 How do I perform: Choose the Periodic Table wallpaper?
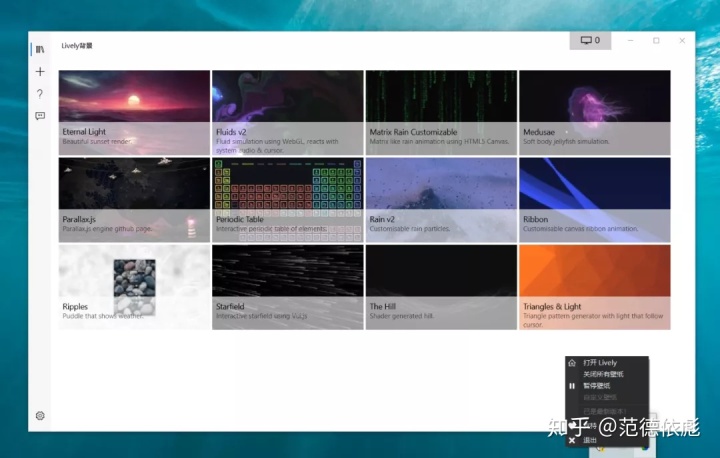click(x=287, y=200)
